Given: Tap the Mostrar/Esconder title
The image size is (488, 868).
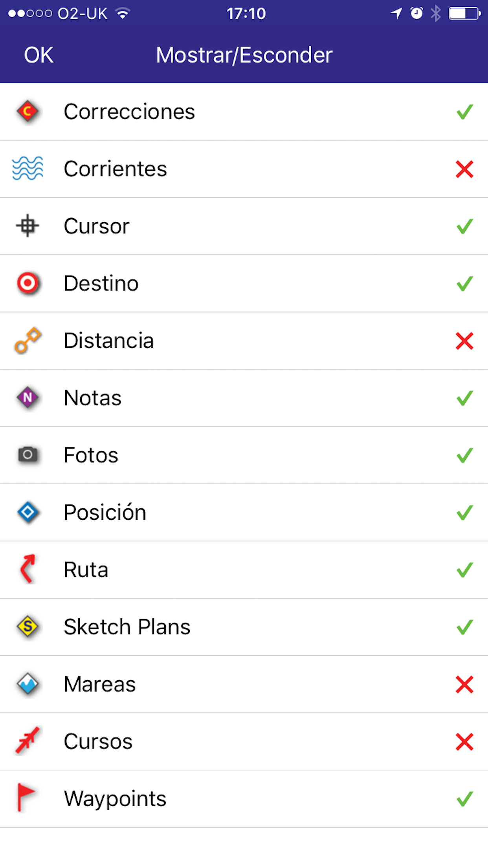Looking at the screenshot, I should point(244,55).
